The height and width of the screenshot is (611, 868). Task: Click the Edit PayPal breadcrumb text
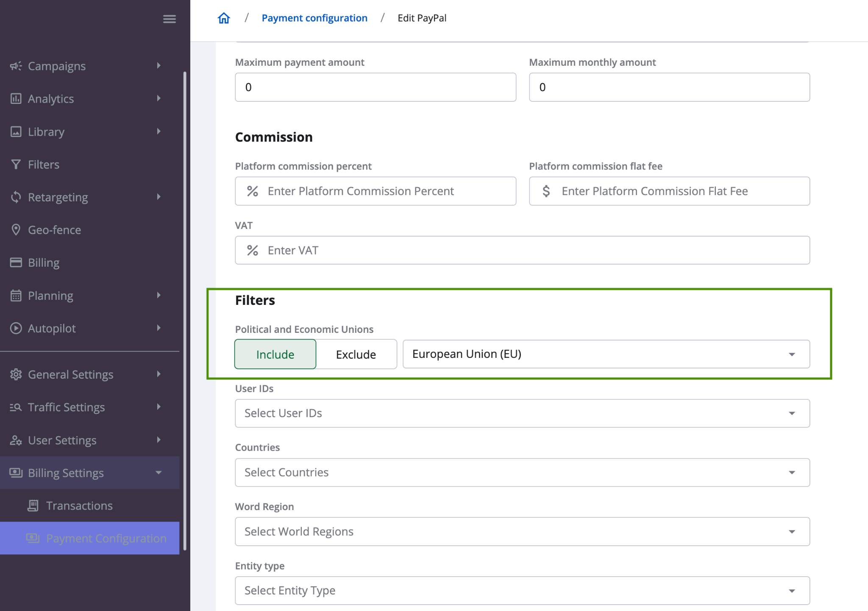422,18
